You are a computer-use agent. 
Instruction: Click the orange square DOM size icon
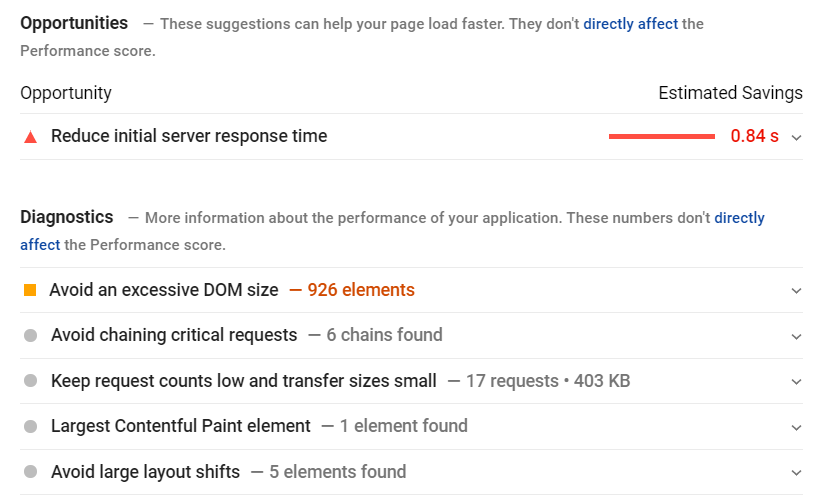(x=30, y=290)
